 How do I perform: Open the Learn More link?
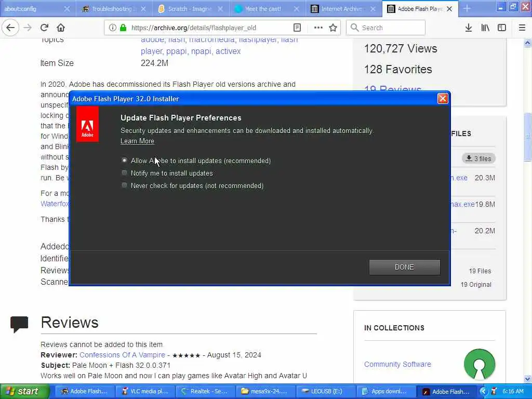137,141
